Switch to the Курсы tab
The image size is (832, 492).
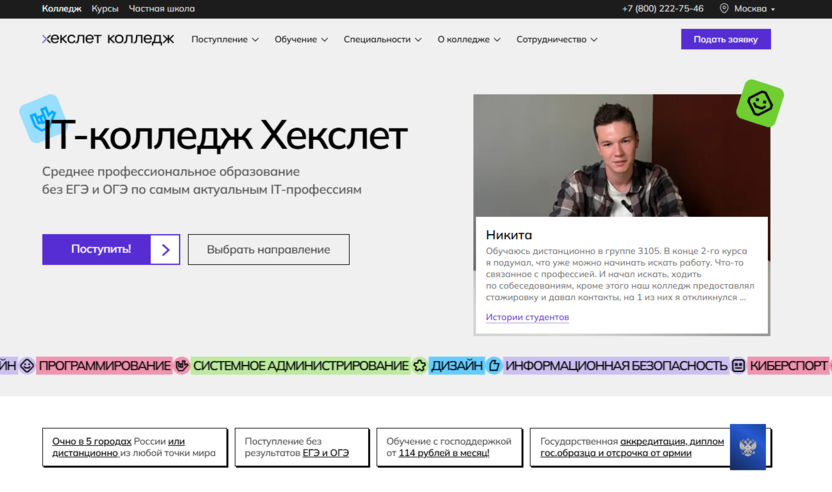pos(105,8)
